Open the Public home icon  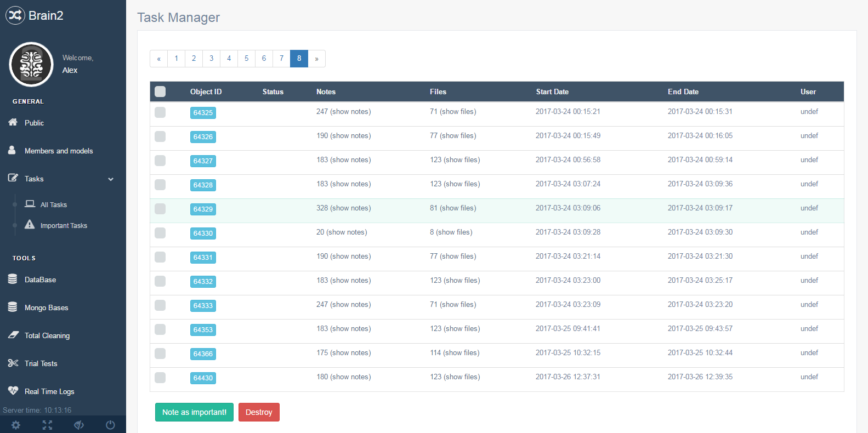(13, 122)
